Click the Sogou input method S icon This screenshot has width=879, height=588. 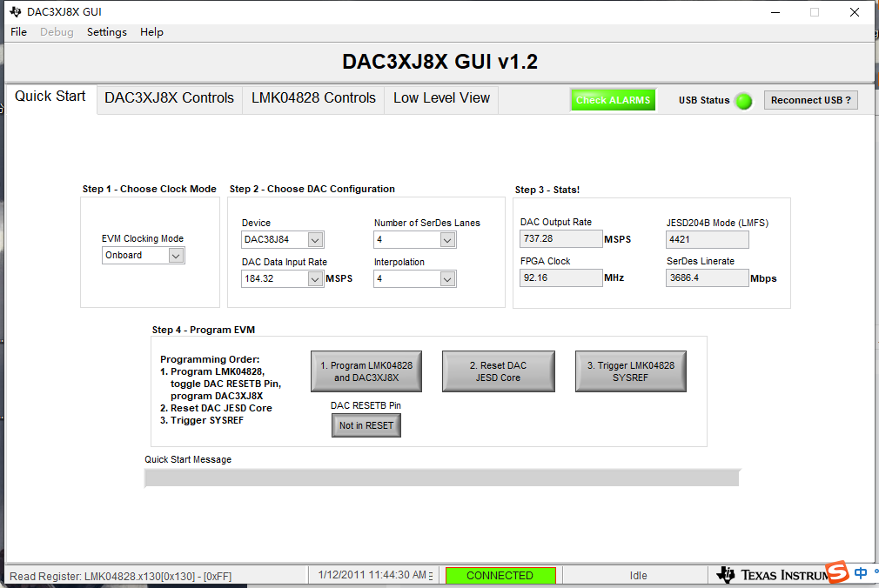838,572
